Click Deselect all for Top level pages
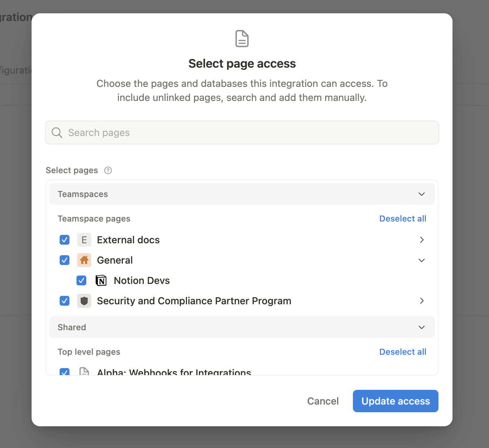 (x=403, y=352)
